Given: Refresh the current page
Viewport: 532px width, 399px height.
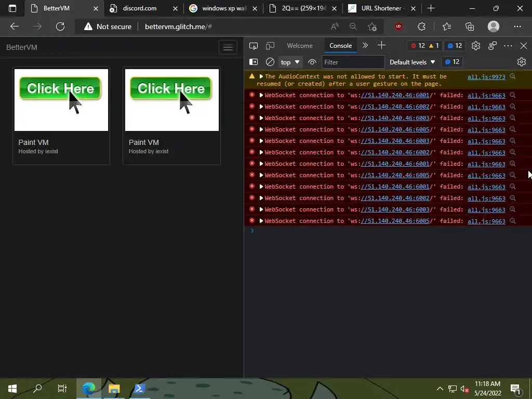Looking at the screenshot, I should (60, 26).
